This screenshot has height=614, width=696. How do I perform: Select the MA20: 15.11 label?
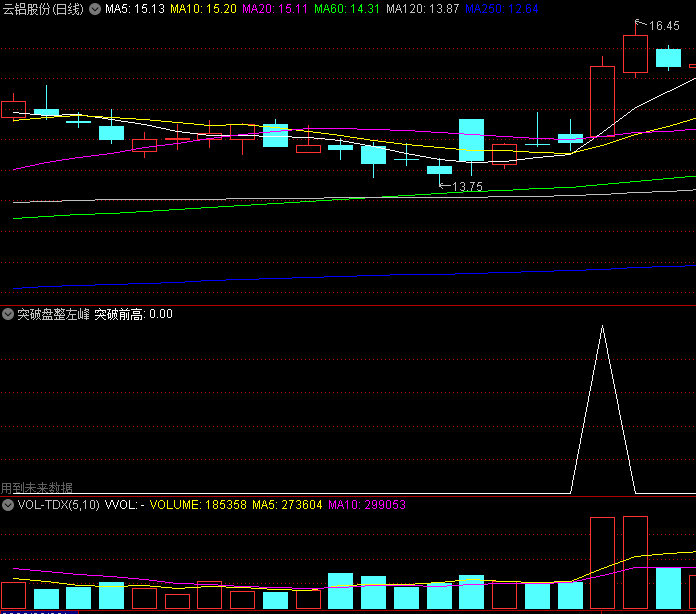coord(275,9)
